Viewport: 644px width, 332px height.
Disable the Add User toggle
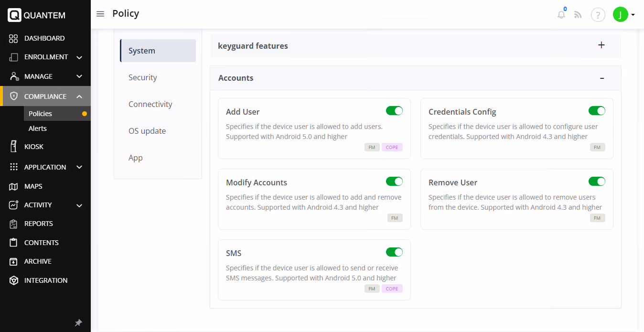coord(394,111)
